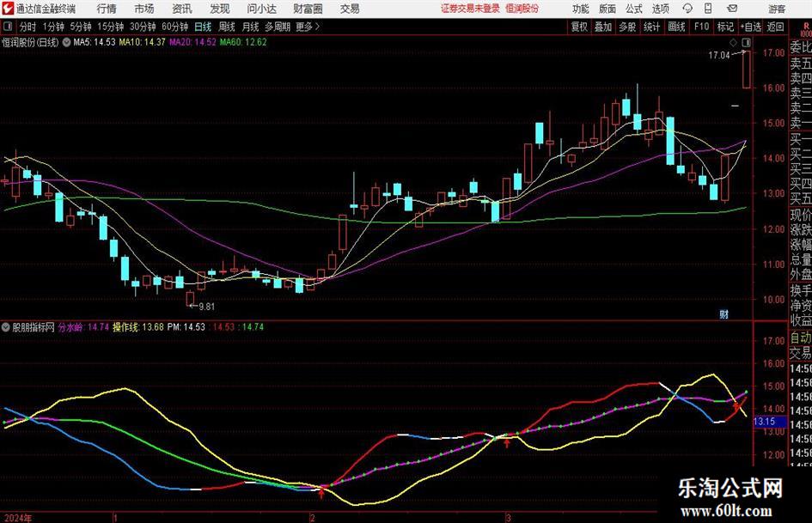Open the 市场 menu
The image size is (812, 523).
tap(143, 9)
